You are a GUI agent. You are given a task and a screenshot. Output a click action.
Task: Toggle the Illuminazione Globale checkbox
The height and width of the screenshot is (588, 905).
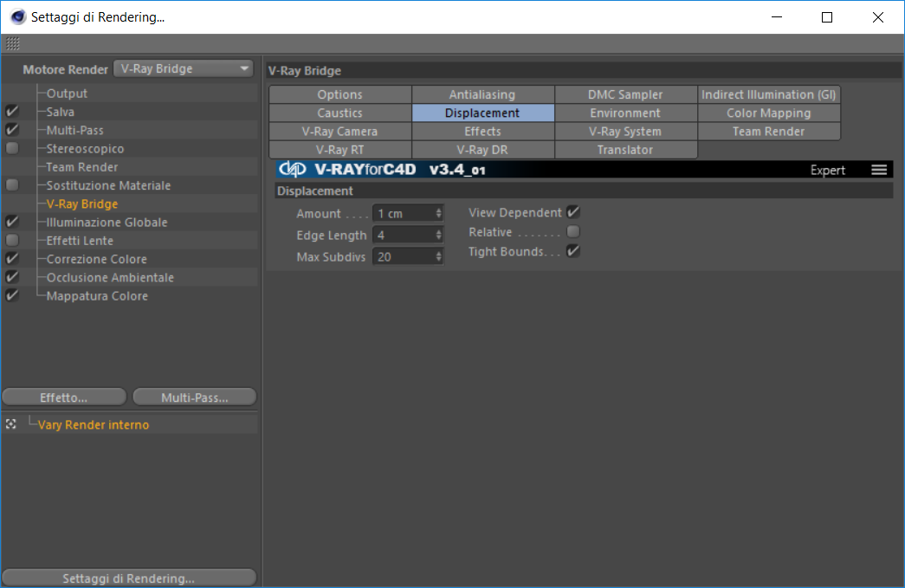pyautogui.click(x=12, y=223)
